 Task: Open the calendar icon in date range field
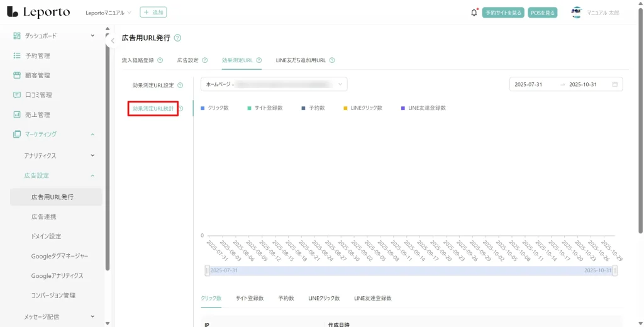coord(614,84)
